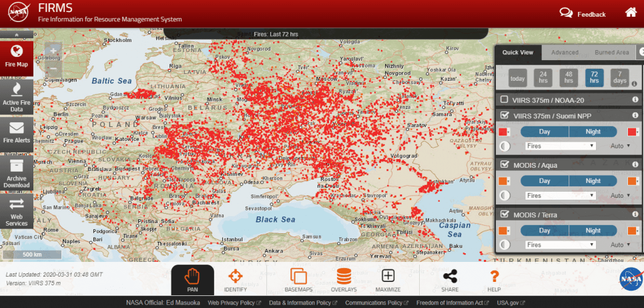Screen dimensions: 644x308
Task: Go to home via house icon
Action: point(630,13)
